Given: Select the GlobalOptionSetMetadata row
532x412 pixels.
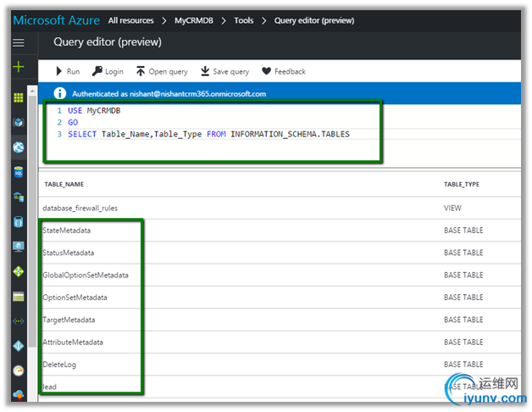Looking at the screenshot, I should tap(280, 276).
